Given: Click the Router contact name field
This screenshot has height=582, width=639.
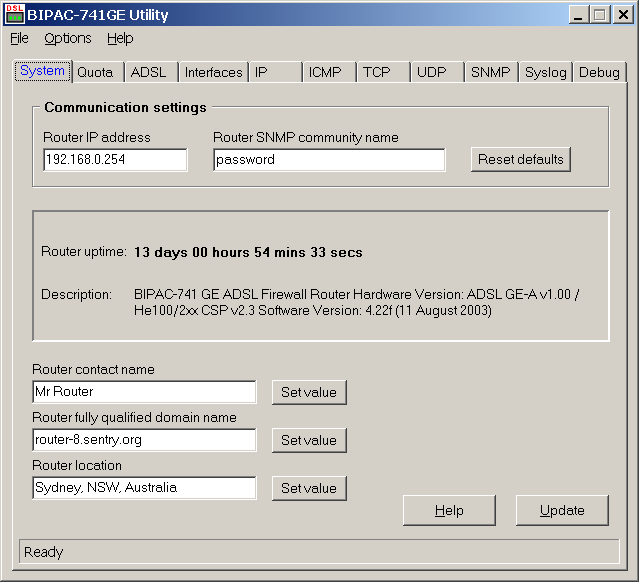Looking at the screenshot, I should pos(144,392).
